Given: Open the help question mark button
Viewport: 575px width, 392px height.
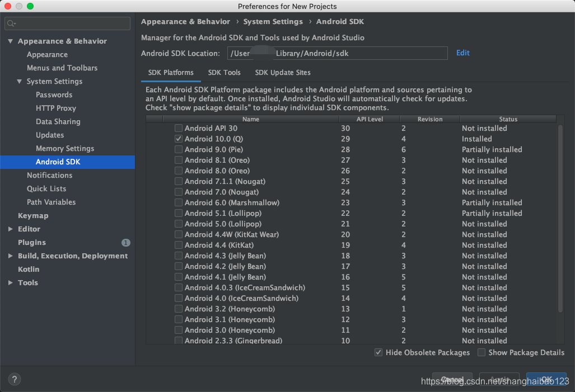Looking at the screenshot, I should 15,379.
